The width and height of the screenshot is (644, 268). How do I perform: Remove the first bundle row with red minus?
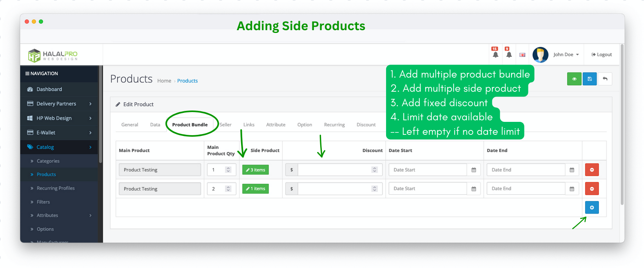click(592, 170)
